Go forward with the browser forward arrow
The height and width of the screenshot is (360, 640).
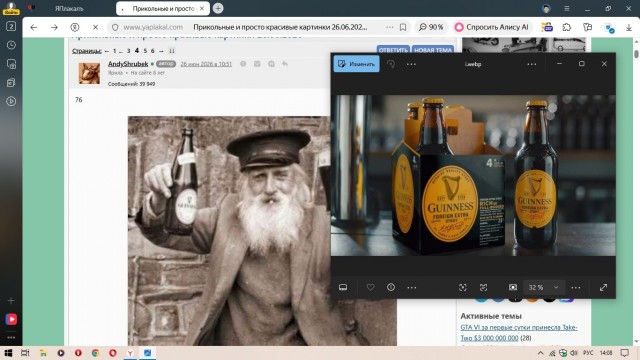pos(54,27)
